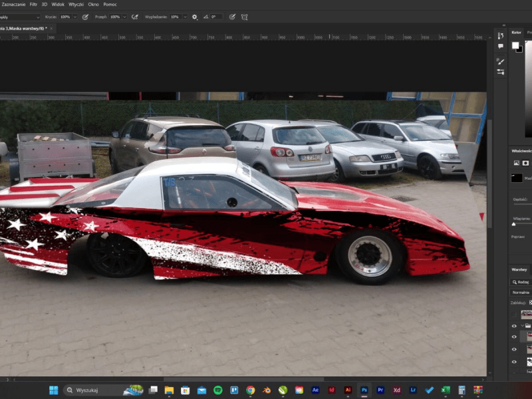Expand the Krycie opacity slider dropdown

tap(75, 17)
